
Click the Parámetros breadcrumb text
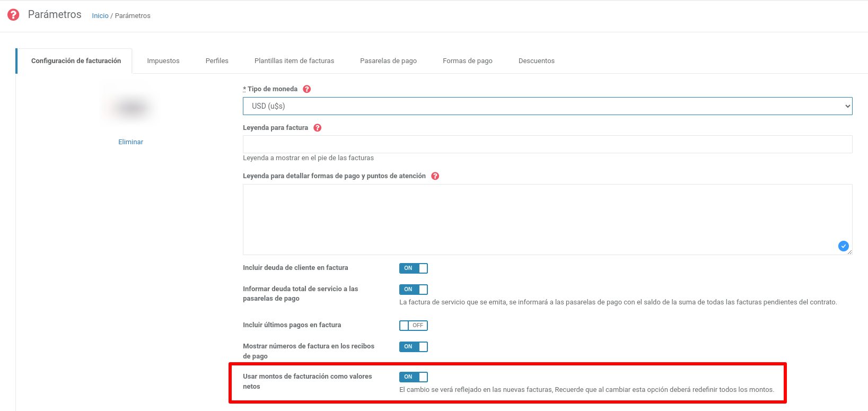(133, 16)
